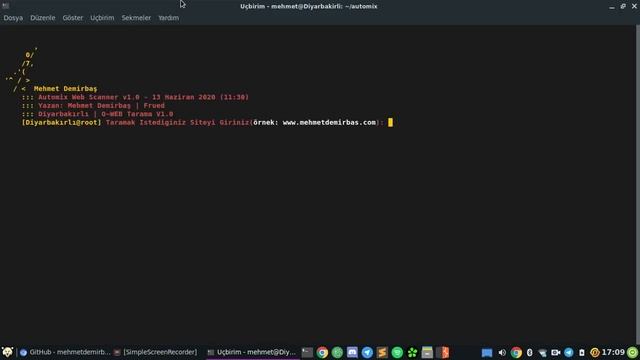Open the Düzenle menu

coord(42,18)
